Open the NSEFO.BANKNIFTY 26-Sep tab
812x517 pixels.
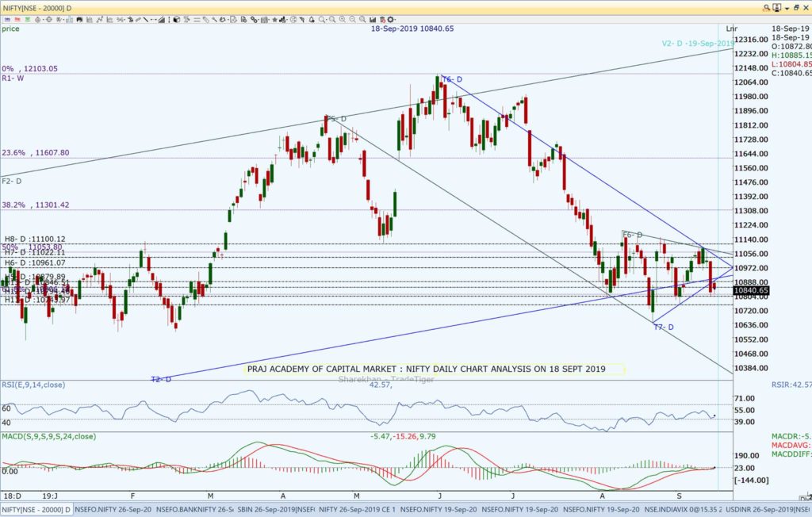click(x=195, y=510)
